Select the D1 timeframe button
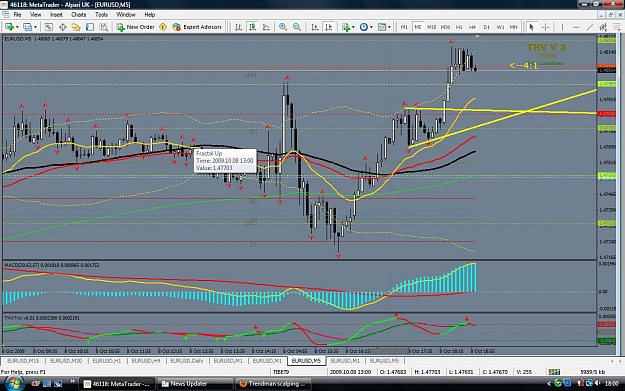The height and width of the screenshot is (391, 625). (486, 27)
